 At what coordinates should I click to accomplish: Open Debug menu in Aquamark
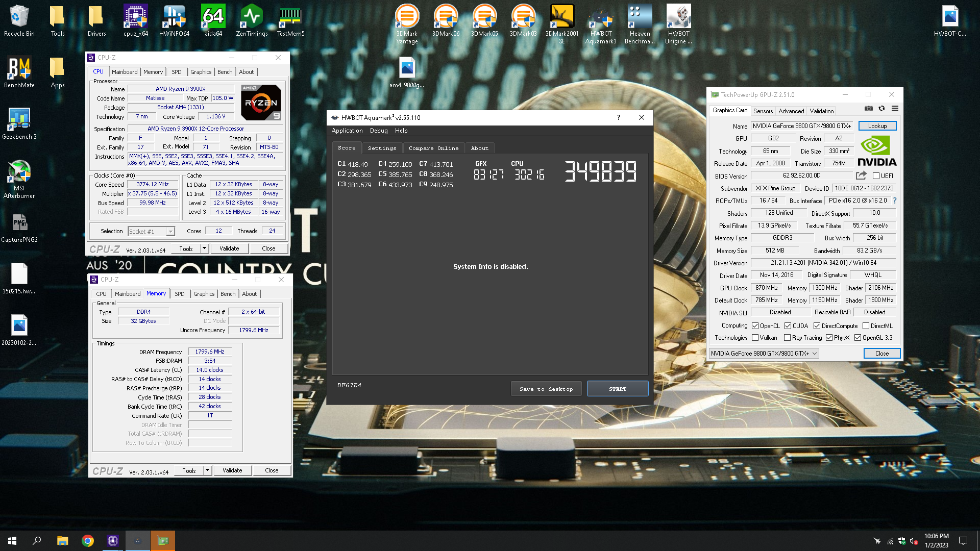pos(379,131)
